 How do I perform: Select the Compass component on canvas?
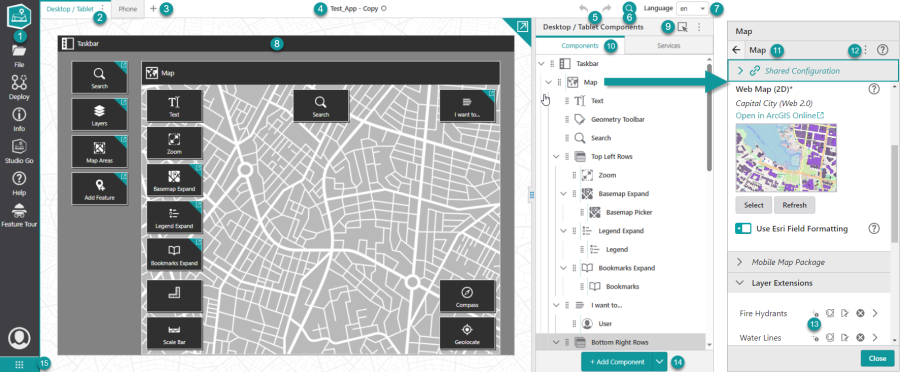(x=467, y=296)
